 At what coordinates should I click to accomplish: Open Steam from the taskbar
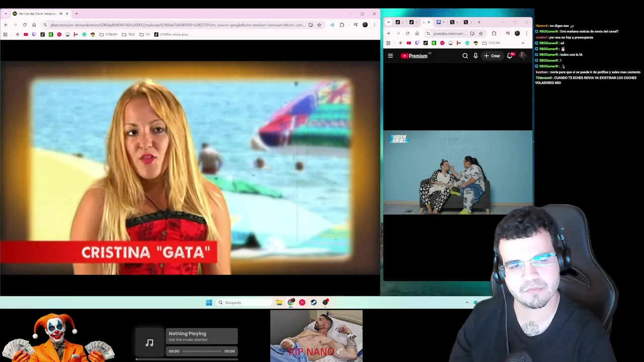pyautogui.click(x=313, y=302)
